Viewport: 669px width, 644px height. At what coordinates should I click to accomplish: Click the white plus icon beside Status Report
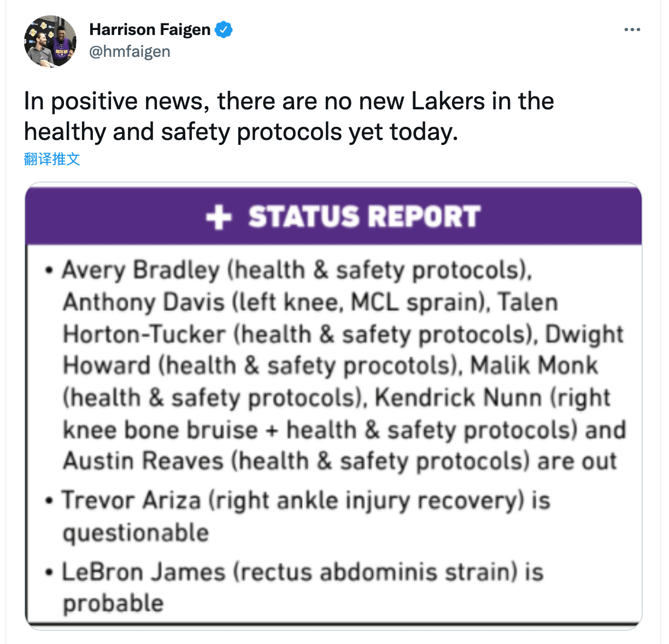click(219, 217)
